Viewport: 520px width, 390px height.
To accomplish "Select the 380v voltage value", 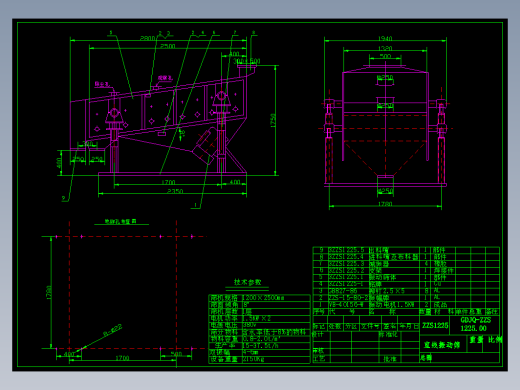I will point(249,325).
